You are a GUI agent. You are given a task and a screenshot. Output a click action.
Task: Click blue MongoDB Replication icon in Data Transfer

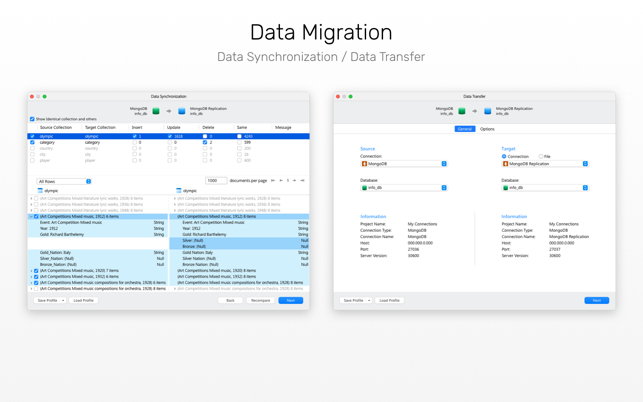coord(488,111)
